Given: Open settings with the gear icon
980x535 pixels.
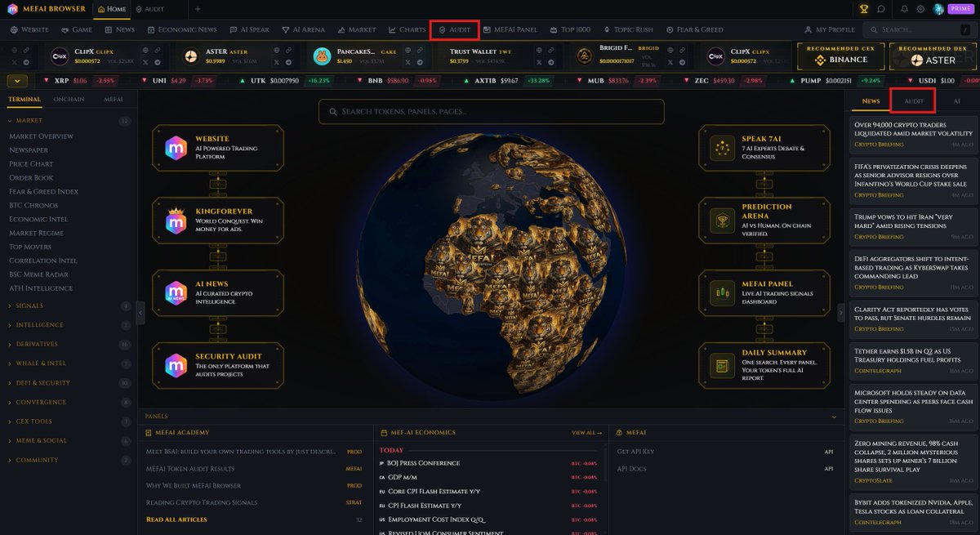Looking at the screenshot, I should 921,9.
